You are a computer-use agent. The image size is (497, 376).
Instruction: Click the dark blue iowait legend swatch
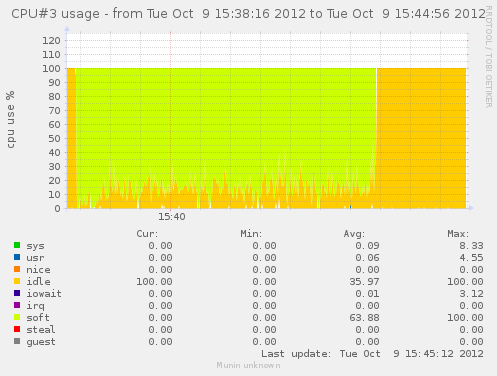17,293
